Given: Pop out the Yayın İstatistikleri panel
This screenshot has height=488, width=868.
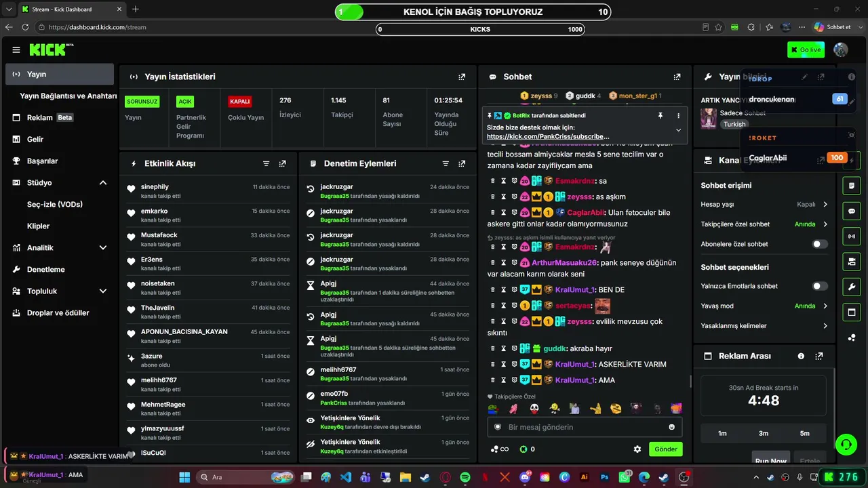Looking at the screenshot, I should point(462,77).
